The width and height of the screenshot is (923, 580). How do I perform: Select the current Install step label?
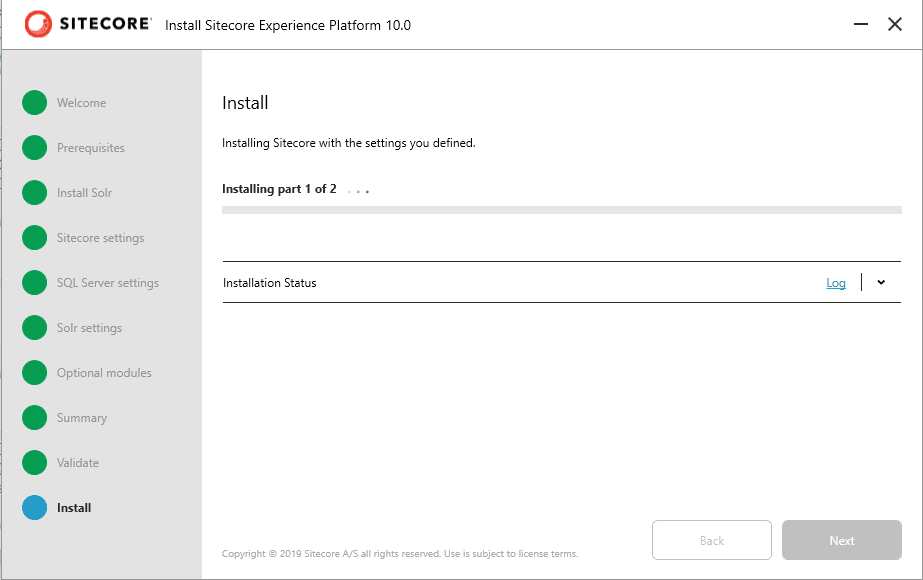tap(74, 508)
